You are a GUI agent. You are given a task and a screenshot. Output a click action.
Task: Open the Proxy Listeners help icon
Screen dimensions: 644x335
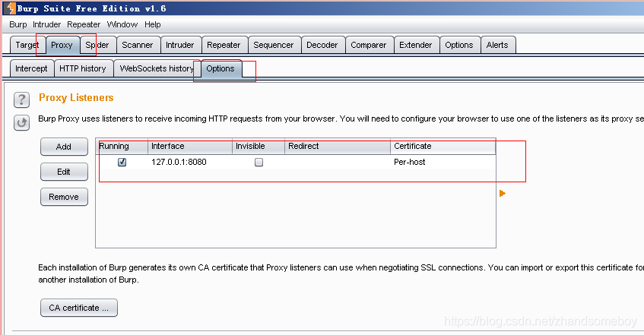click(x=21, y=100)
